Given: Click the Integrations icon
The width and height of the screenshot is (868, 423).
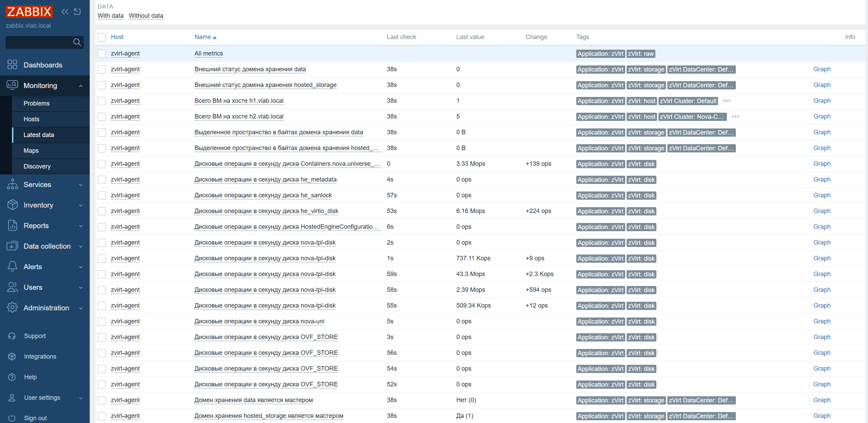Looking at the screenshot, I should point(12,357).
